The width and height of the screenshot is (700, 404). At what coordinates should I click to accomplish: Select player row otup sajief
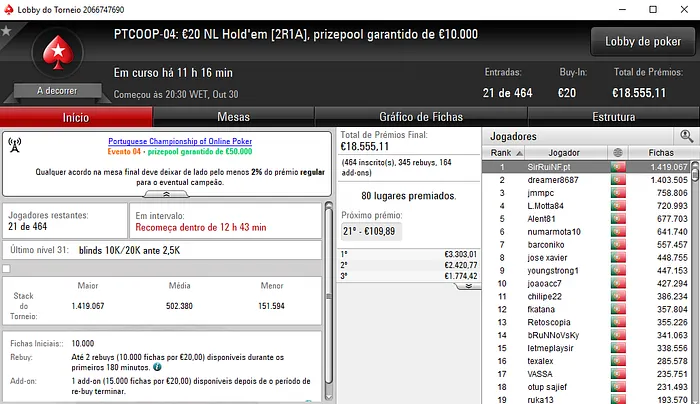pos(587,387)
